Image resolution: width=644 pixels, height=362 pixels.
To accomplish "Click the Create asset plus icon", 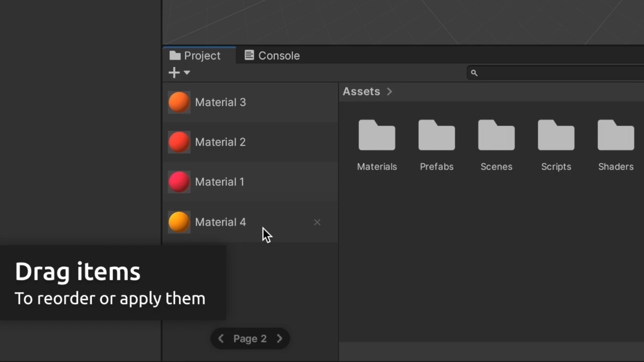I will coord(174,72).
